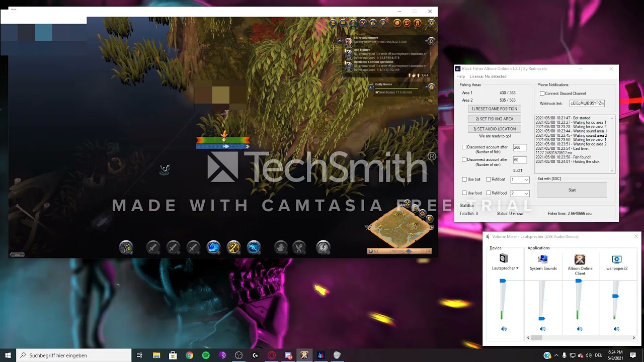Viewport: 644px width, 362px height.
Task: Open the statistics bar chart icon
Action: (373, 23)
